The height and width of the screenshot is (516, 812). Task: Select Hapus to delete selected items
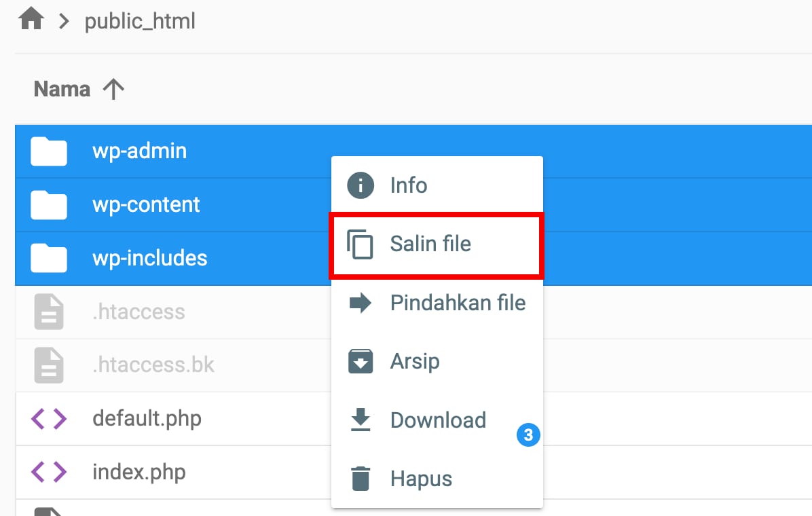tap(421, 479)
